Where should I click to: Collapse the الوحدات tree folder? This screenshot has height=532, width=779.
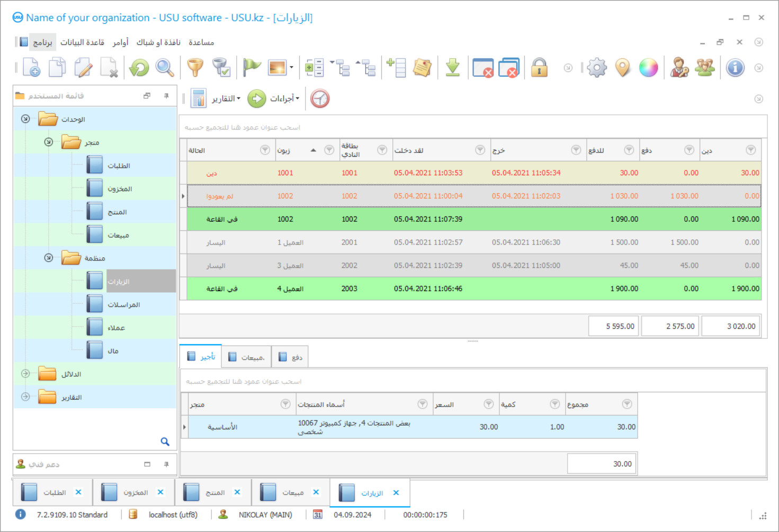[x=25, y=119]
